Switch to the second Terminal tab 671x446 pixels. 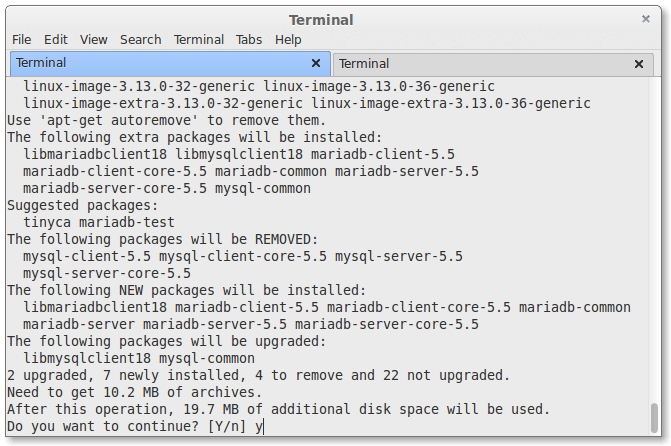pyautogui.click(x=480, y=64)
